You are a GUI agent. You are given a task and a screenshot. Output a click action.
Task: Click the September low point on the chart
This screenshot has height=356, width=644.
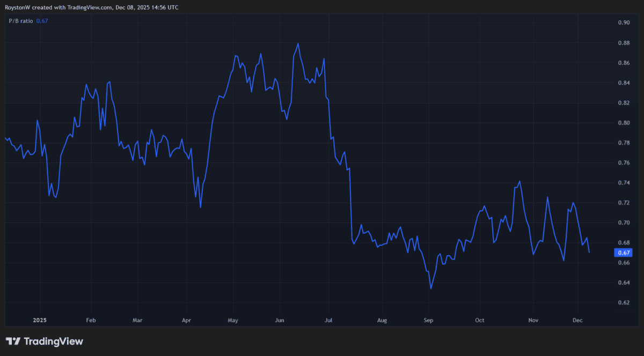click(x=430, y=288)
